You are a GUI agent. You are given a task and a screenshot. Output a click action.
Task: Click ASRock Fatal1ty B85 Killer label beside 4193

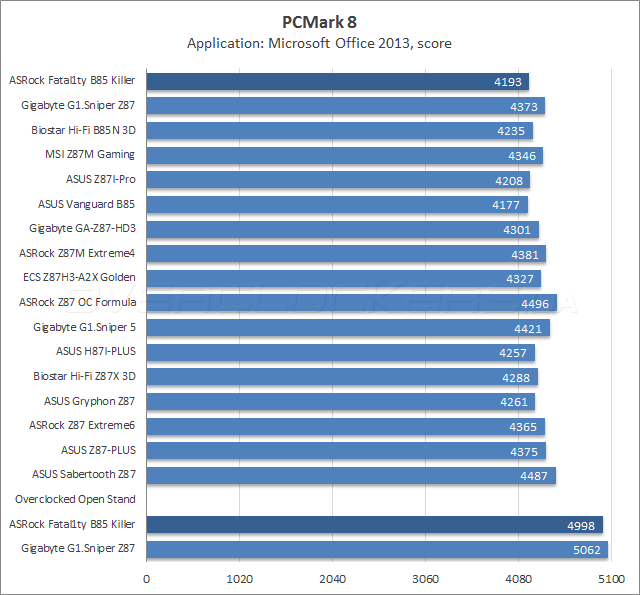72,80
